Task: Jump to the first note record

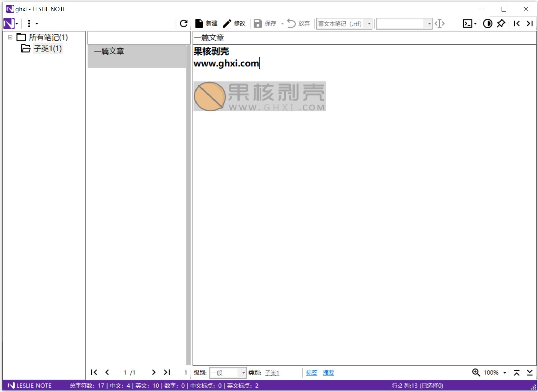Action: click(94, 372)
